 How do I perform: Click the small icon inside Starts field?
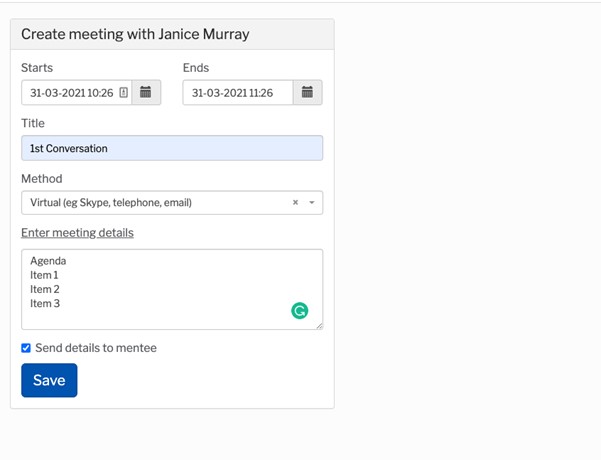[123, 92]
